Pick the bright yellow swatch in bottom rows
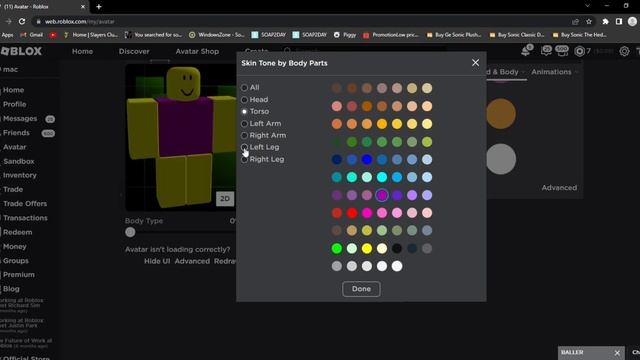Image resolution: width=640 pixels, height=360 pixels. (x=367, y=248)
